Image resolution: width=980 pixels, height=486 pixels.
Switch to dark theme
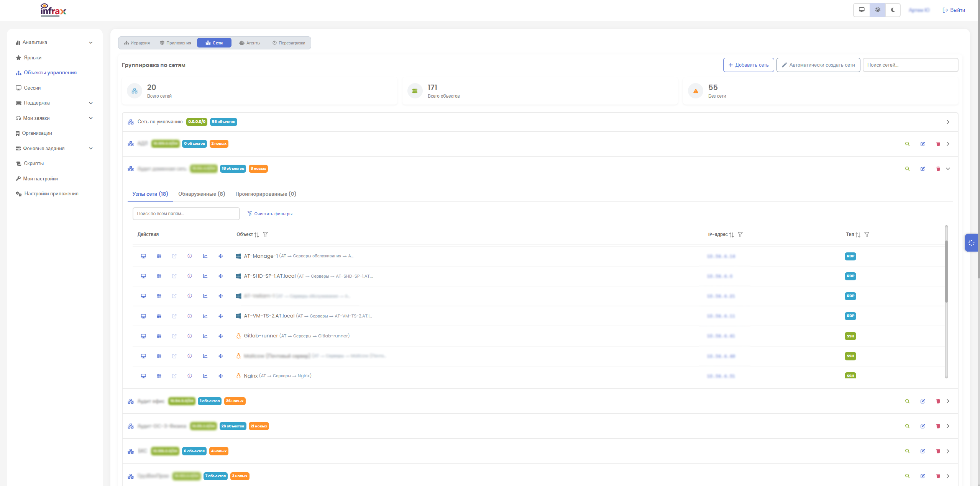893,10
